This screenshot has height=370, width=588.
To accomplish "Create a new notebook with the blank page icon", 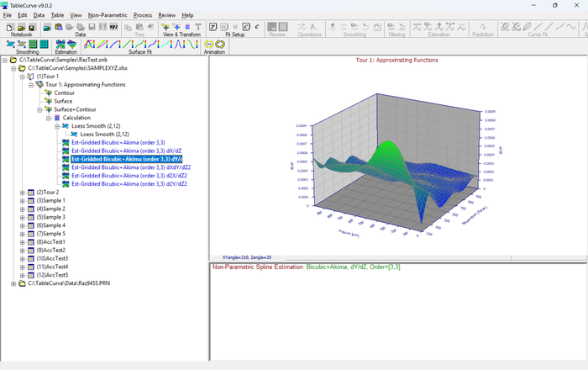I will tap(10, 28).
